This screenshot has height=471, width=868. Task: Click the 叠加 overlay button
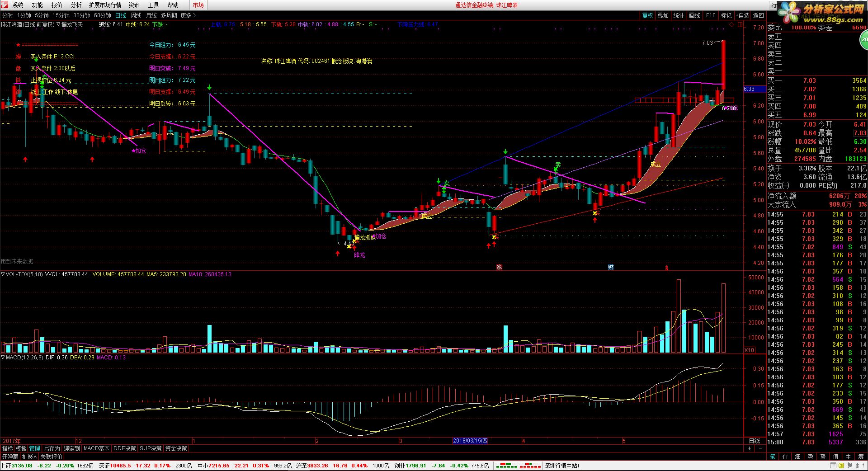[663, 15]
